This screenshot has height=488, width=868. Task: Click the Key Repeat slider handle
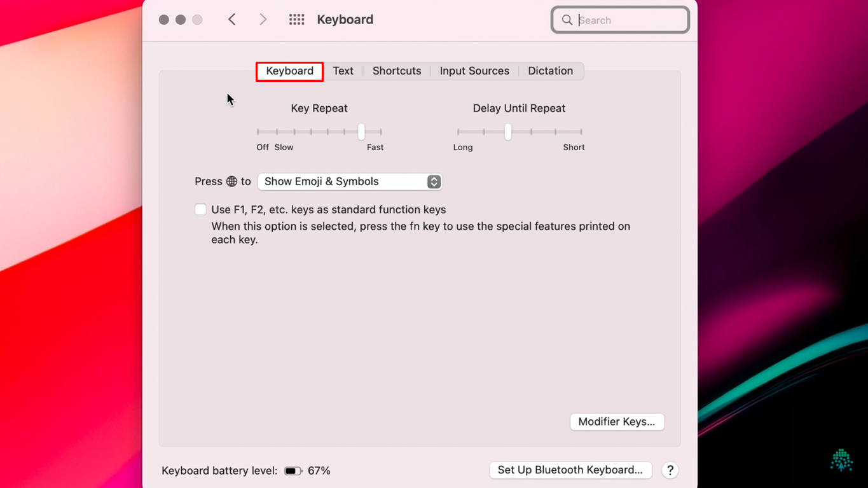pyautogui.click(x=360, y=132)
